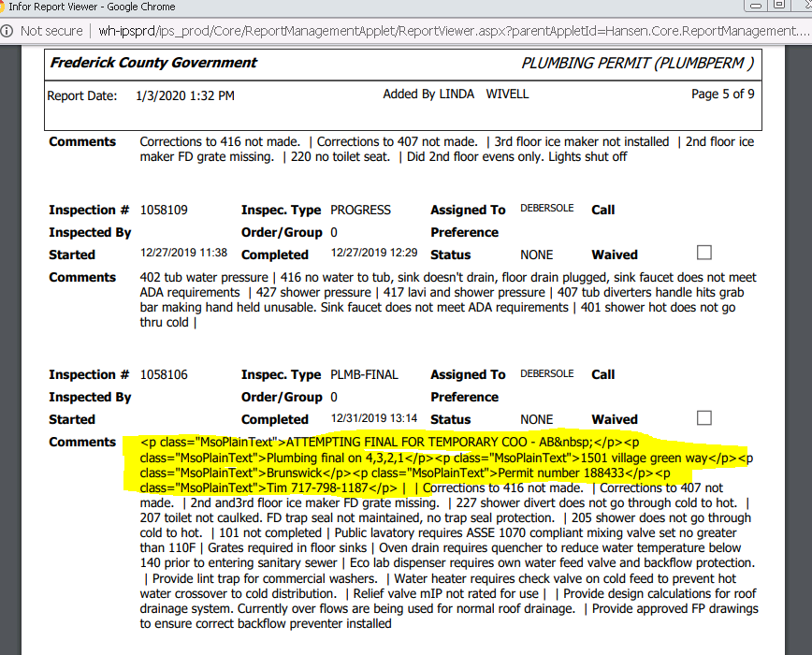Click inspection number 1058106
This screenshot has width=812, height=655.
[164, 375]
